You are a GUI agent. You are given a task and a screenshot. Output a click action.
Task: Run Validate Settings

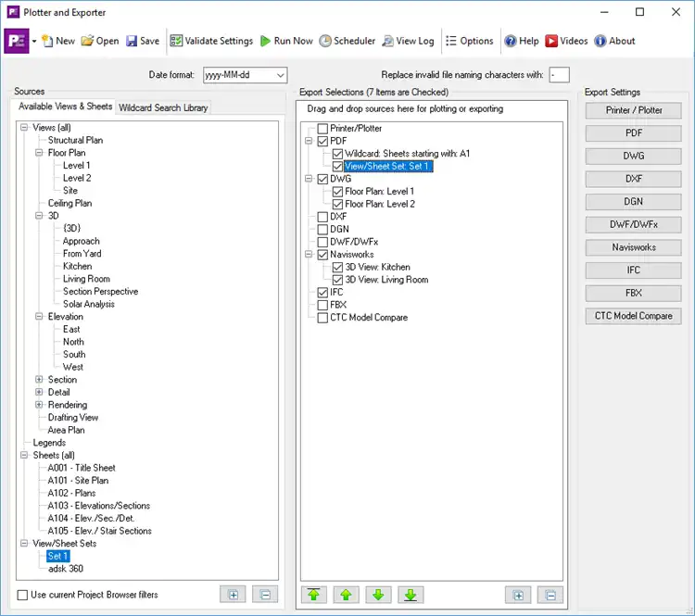click(x=211, y=41)
